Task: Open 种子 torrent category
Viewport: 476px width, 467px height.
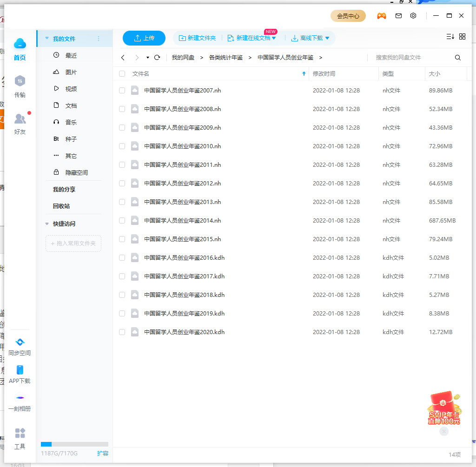Action: (71, 139)
